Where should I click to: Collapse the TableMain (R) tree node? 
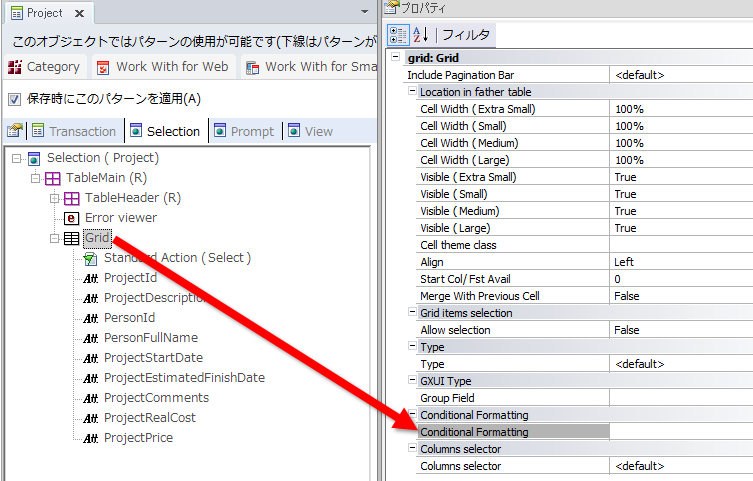(36, 178)
